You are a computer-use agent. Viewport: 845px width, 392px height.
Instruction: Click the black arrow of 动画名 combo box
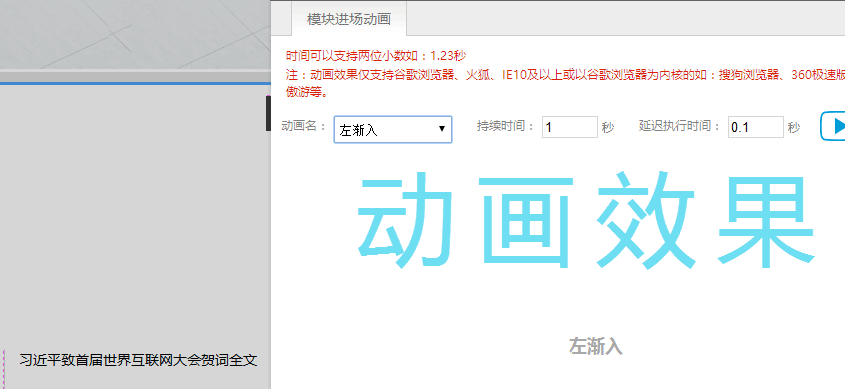pos(442,129)
